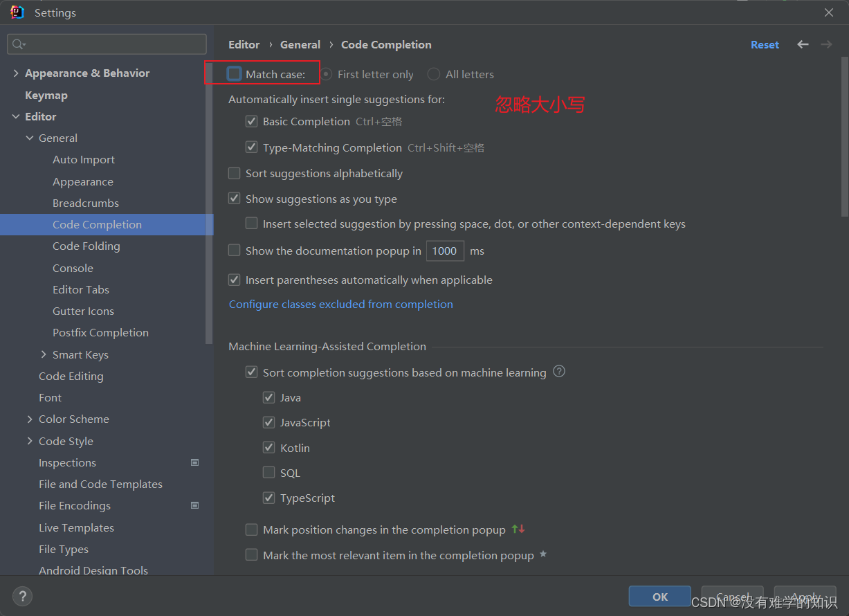Click the IntelliJ IDEA logo icon
This screenshot has height=616, width=849.
[x=17, y=12]
